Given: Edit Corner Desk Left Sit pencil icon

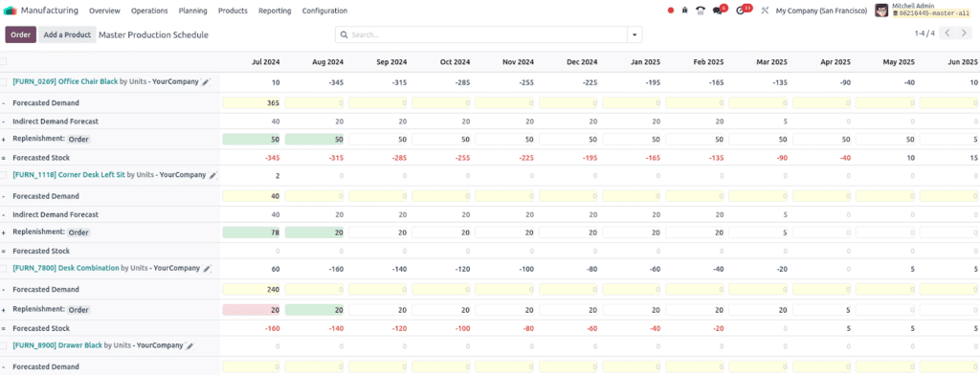Looking at the screenshot, I should coord(213,176).
